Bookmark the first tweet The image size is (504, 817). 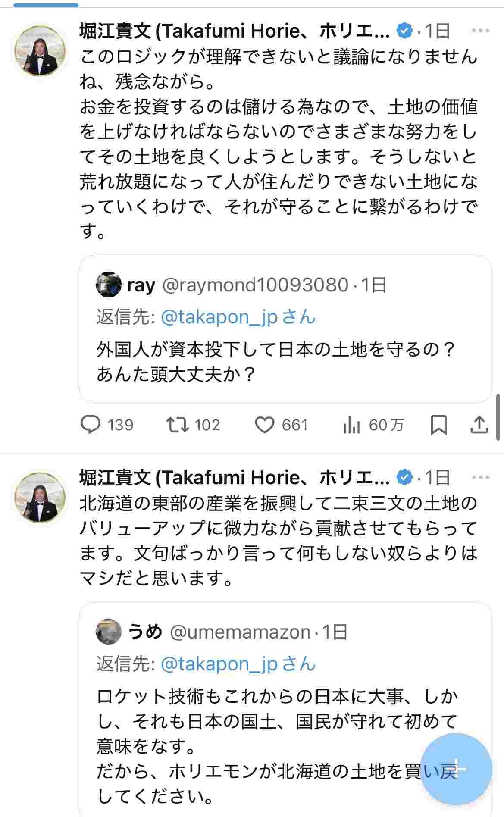point(439,425)
